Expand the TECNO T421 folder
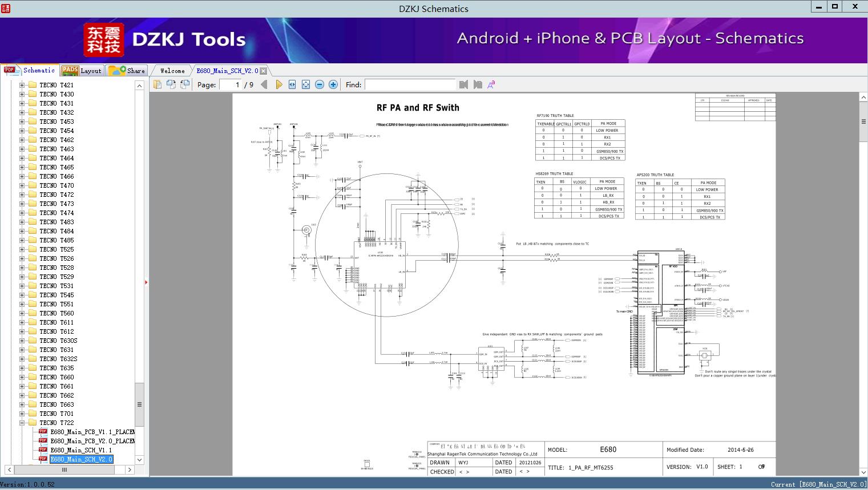 pos(22,85)
